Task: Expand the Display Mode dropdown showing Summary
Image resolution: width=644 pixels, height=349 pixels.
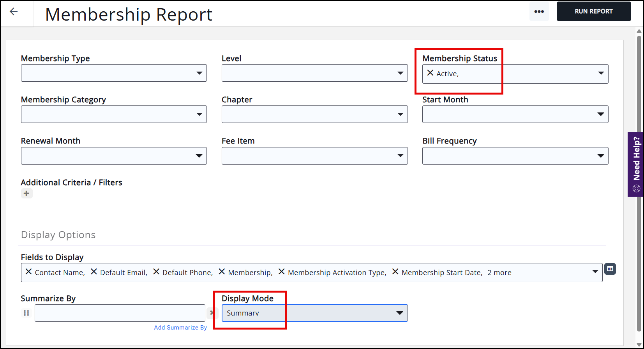Action: [x=399, y=313]
